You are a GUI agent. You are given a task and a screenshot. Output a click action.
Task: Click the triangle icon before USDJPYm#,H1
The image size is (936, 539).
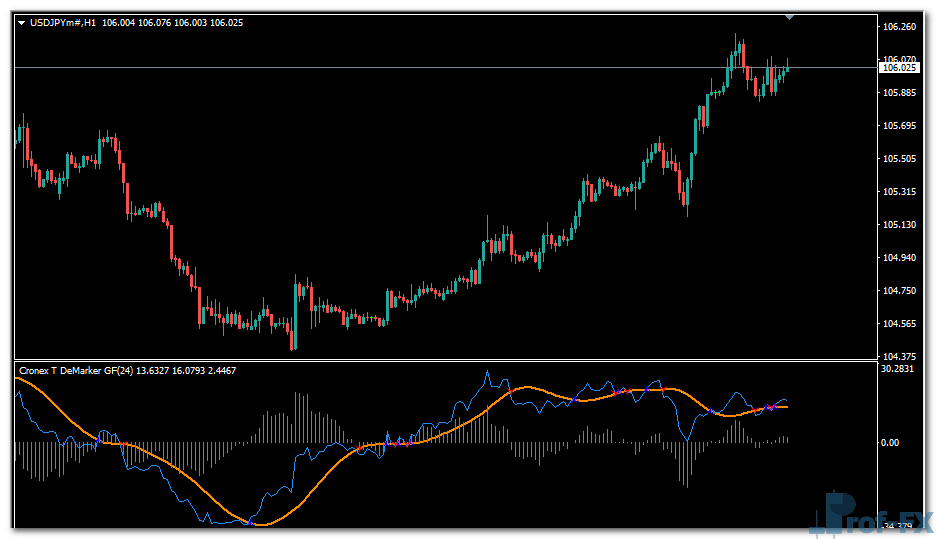coord(22,22)
